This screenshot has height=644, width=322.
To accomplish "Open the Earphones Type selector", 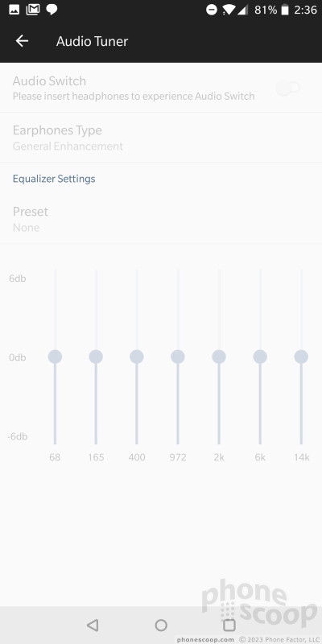I will pos(161,137).
